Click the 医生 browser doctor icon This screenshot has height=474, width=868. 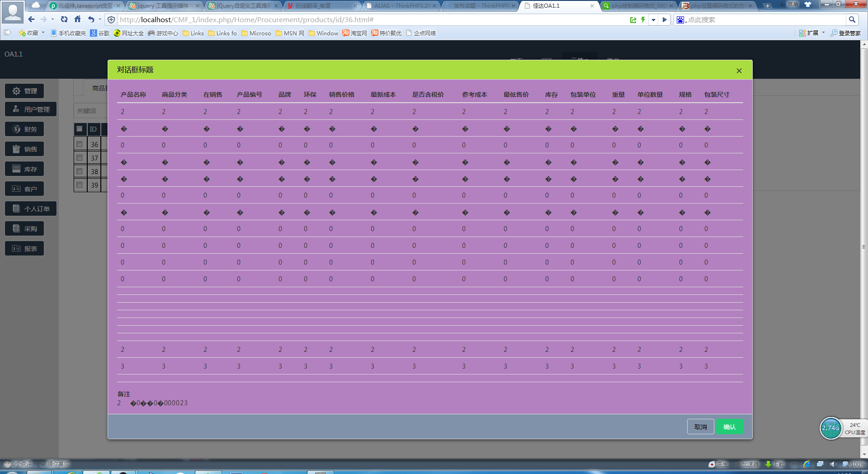click(718, 464)
